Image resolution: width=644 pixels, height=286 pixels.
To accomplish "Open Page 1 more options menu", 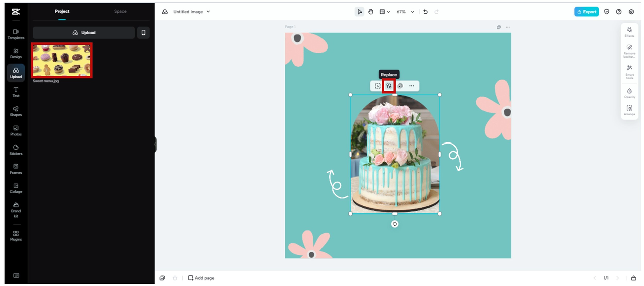I will (x=508, y=27).
